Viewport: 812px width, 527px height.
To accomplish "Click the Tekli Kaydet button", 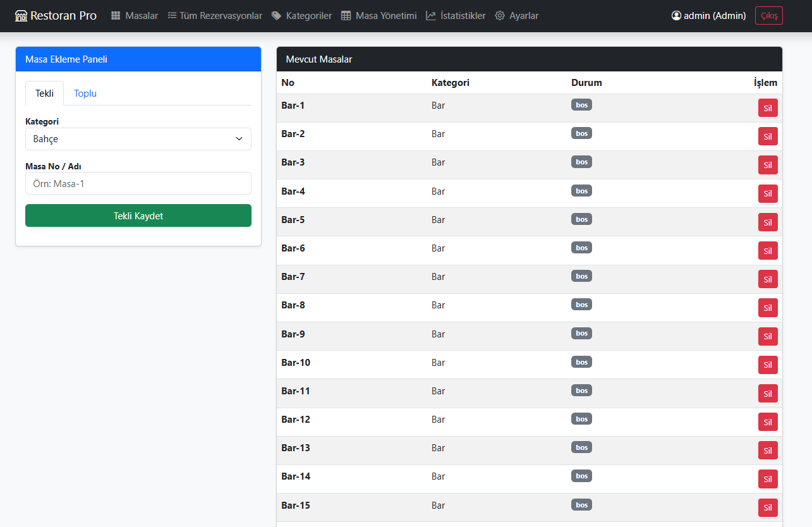I will point(138,215).
